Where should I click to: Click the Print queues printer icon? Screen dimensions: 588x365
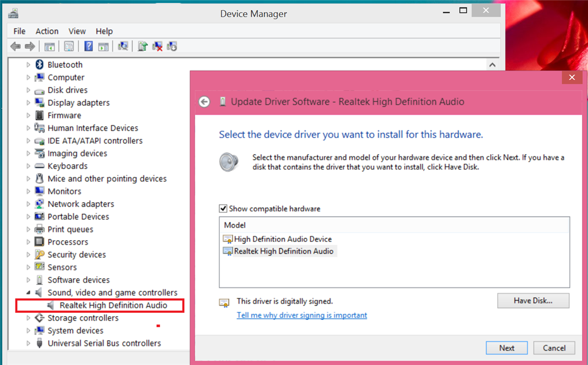click(40, 229)
